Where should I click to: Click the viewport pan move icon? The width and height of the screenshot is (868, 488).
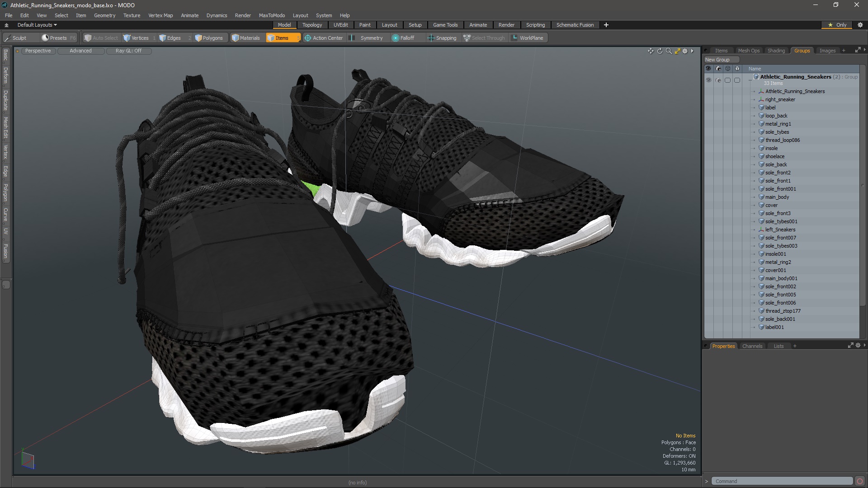click(651, 51)
